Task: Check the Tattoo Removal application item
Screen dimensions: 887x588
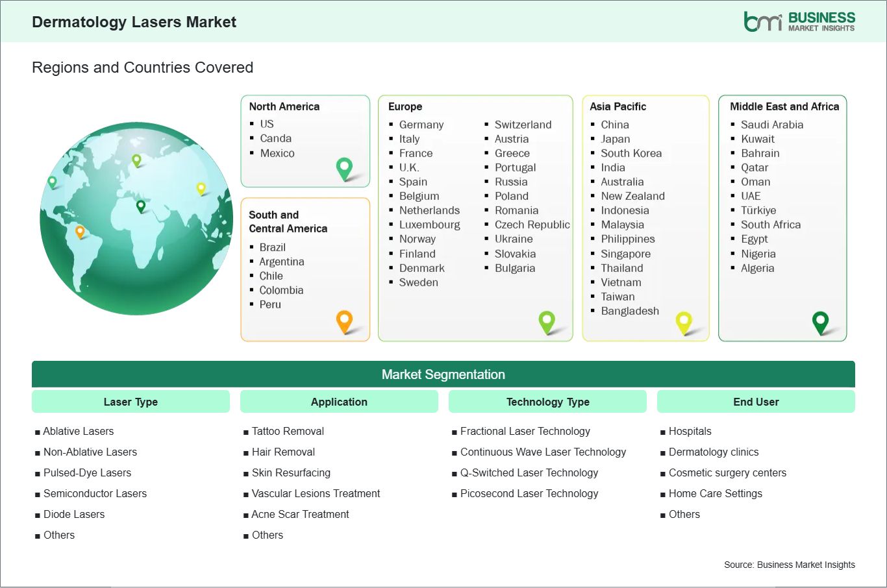Action: point(288,431)
